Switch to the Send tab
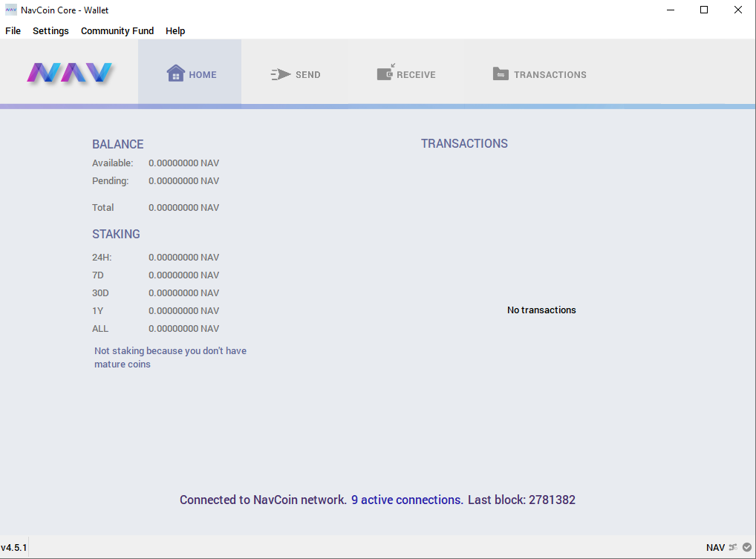The height and width of the screenshot is (559, 756). coord(295,74)
